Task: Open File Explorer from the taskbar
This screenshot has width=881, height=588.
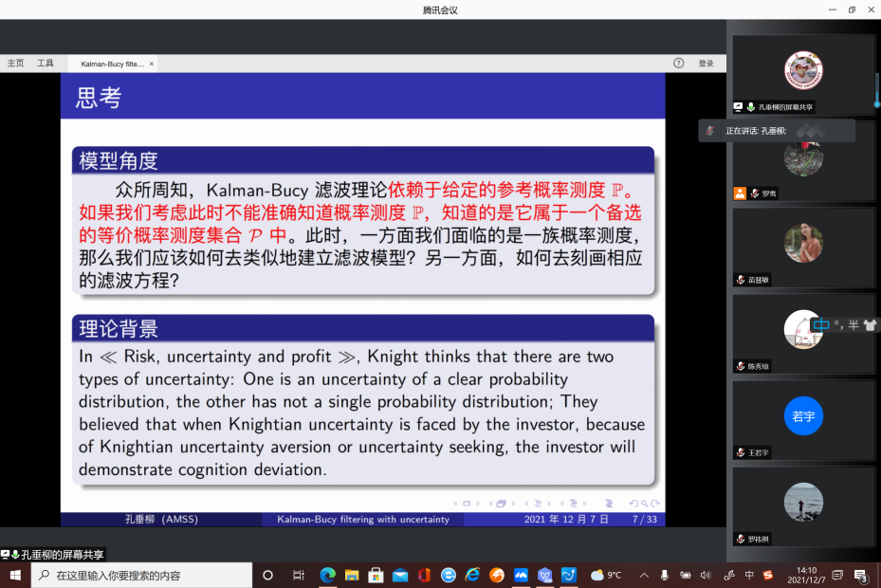Action: (352, 575)
